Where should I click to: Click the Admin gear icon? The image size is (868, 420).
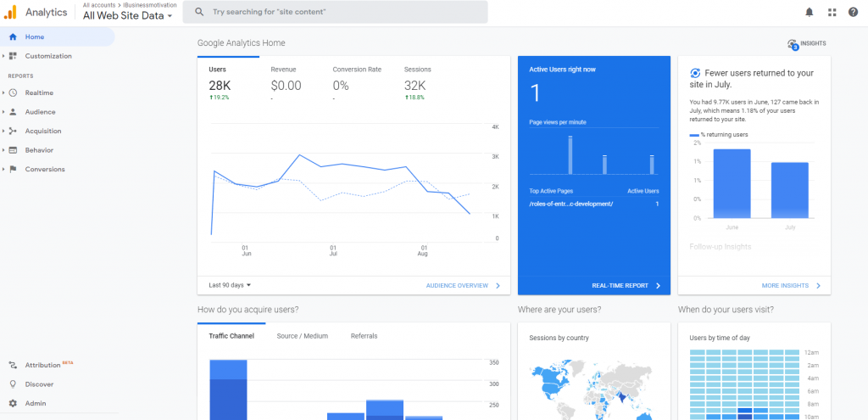tap(14, 403)
